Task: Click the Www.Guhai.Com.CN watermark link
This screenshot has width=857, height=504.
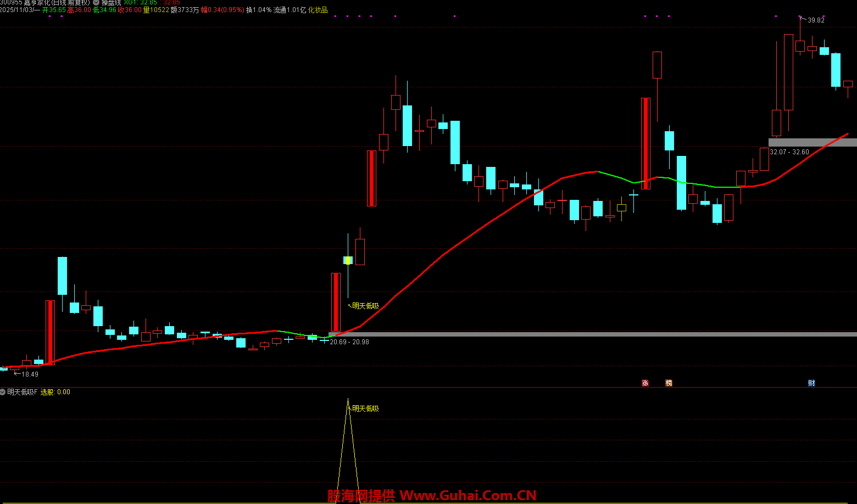Action: tap(468, 496)
